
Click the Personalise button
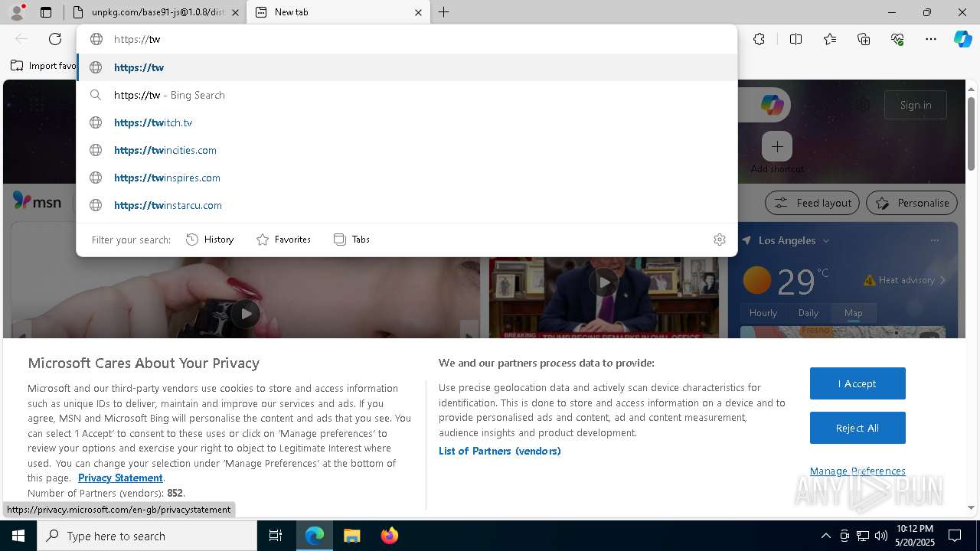(x=912, y=203)
